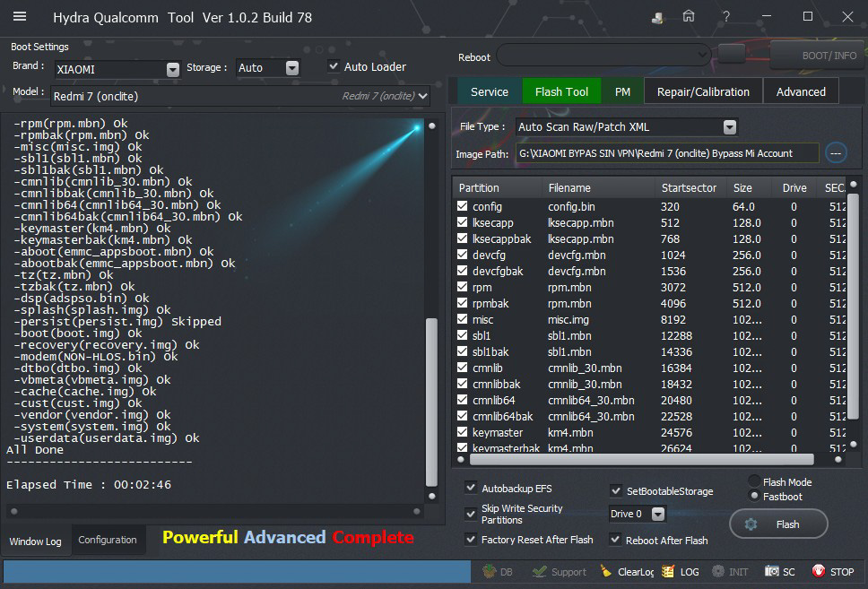Click the Flash button
Image resolution: width=868 pixels, height=589 pixels.
click(778, 524)
